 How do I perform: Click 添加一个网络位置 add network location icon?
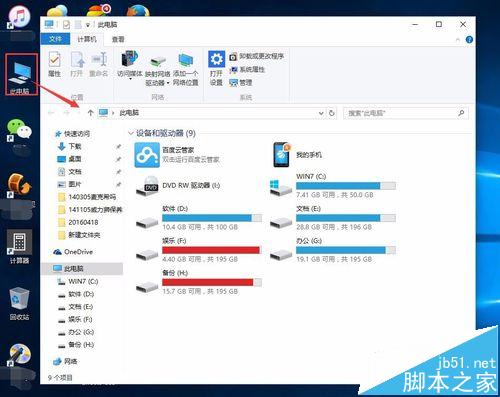tap(186, 70)
